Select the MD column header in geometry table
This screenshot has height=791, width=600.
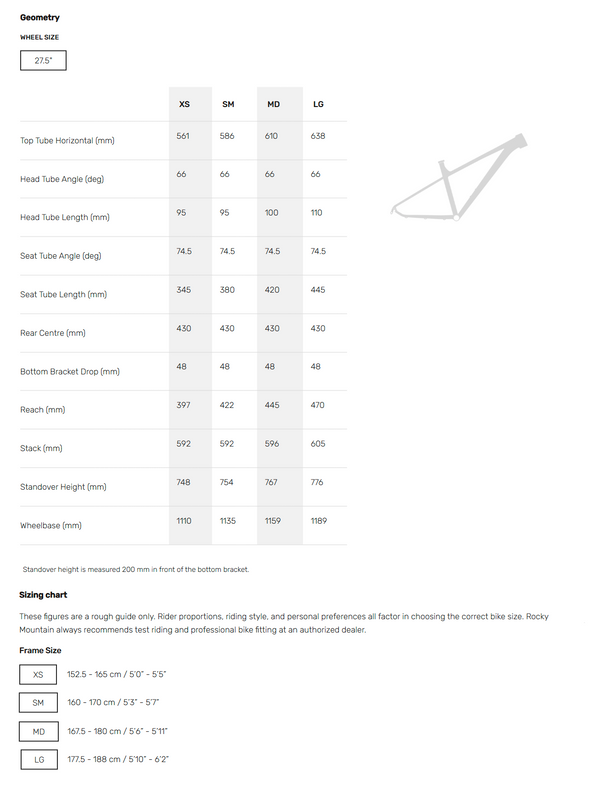pos(273,104)
